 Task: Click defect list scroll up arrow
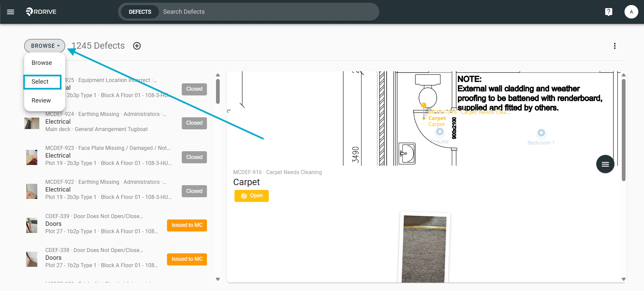coord(218,75)
